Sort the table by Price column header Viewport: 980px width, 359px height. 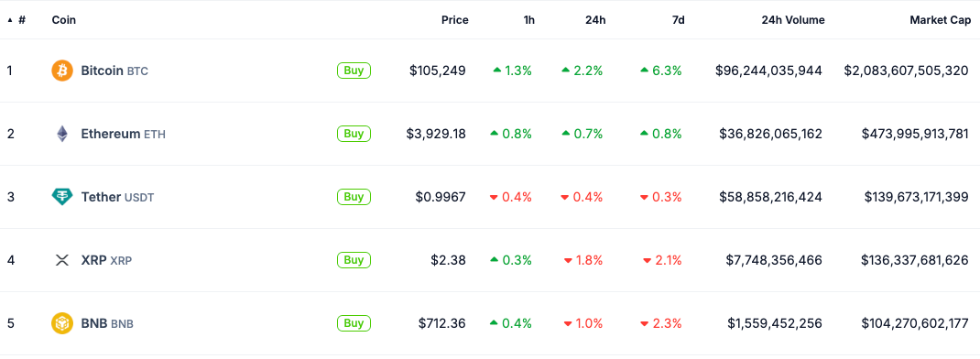pyautogui.click(x=454, y=20)
